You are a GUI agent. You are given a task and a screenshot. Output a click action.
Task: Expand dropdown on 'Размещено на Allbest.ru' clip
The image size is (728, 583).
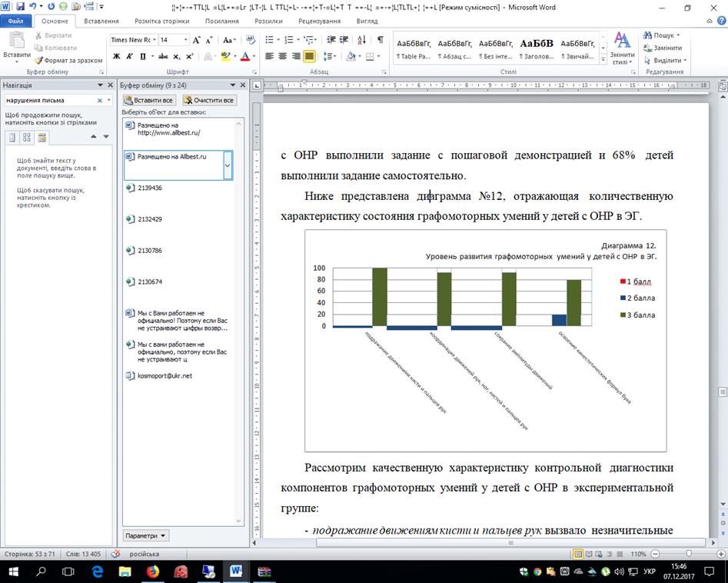point(228,165)
